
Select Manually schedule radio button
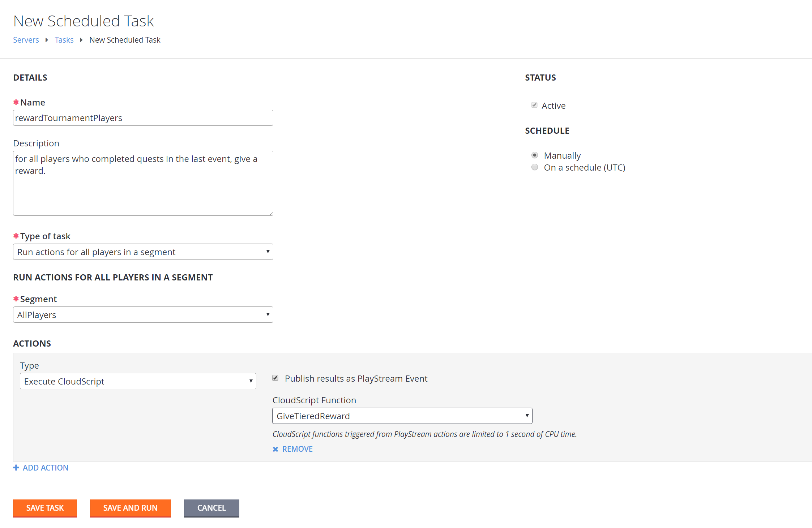[x=534, y=154]
